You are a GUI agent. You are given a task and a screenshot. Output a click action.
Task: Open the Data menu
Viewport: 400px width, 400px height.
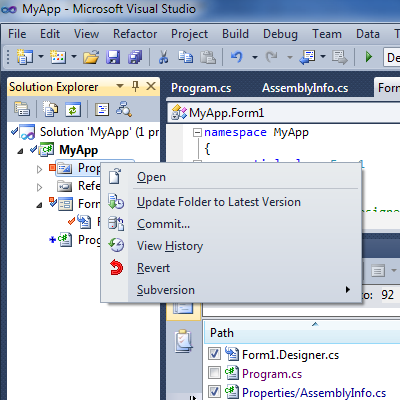[x=368, y=34]
